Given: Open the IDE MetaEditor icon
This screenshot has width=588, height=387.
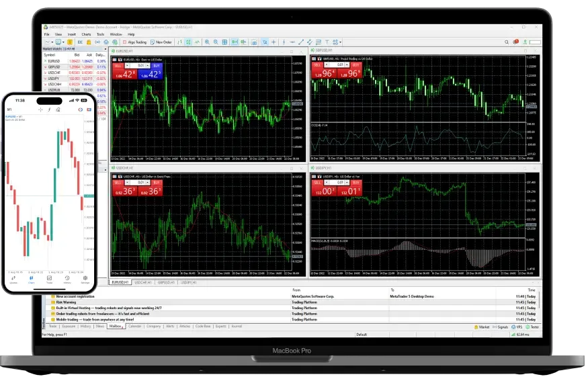Looking at the screenshot, I should 80,42.
